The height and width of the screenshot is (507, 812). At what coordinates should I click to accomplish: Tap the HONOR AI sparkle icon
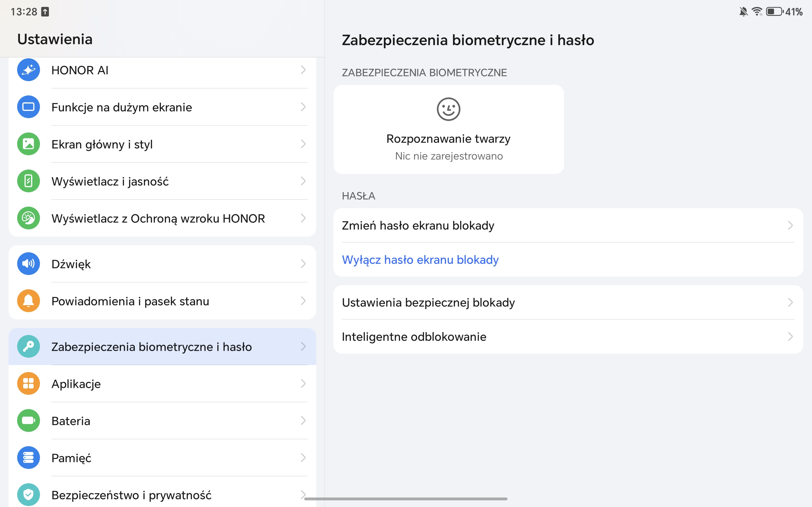coord(29,70)
